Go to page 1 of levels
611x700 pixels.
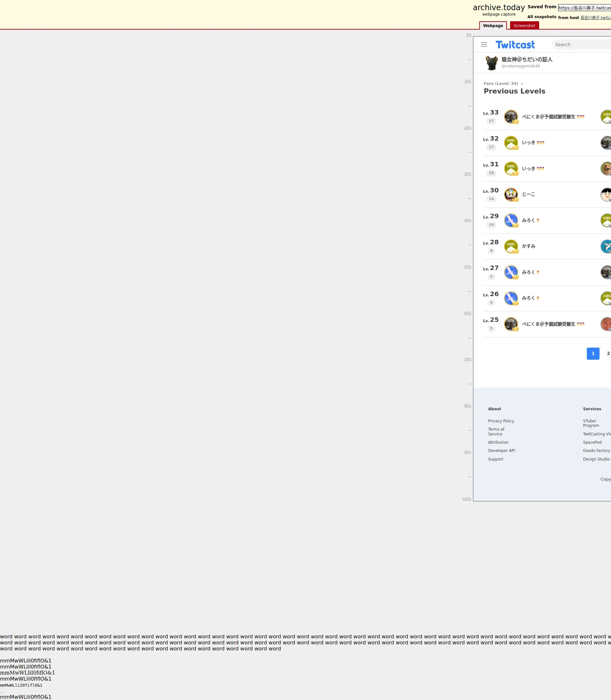[593, 353]
